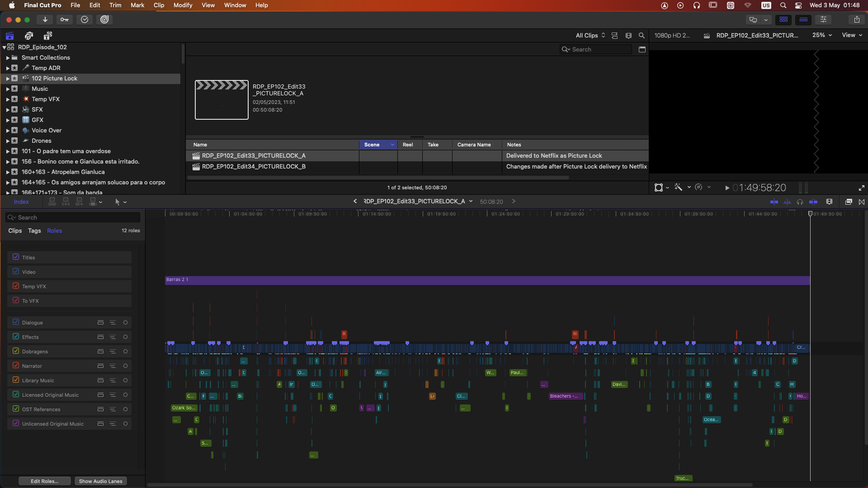The image size is (868, 488).
Task: Click the Import Media arrow icon
Action: pyautogui.click(x=45, y=19)
